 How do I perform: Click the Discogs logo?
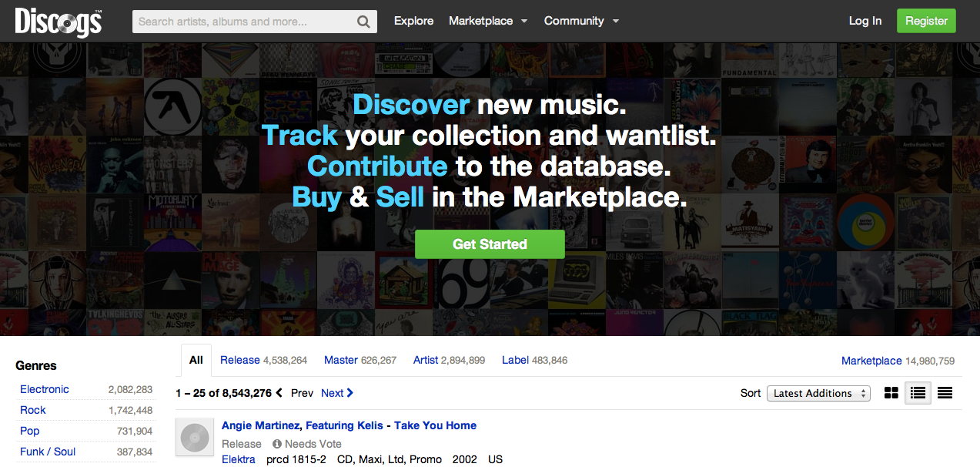58,22
